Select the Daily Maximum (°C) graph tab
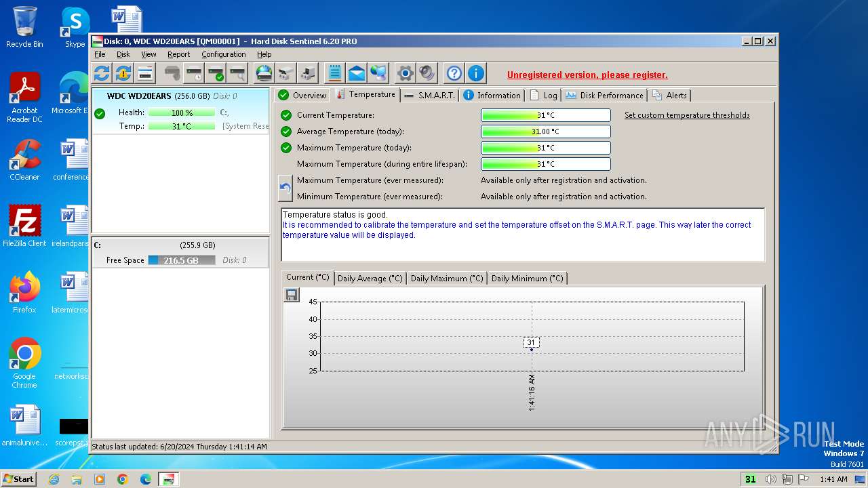Viewport: 868px width, 488px height. (x=447, y=279)
